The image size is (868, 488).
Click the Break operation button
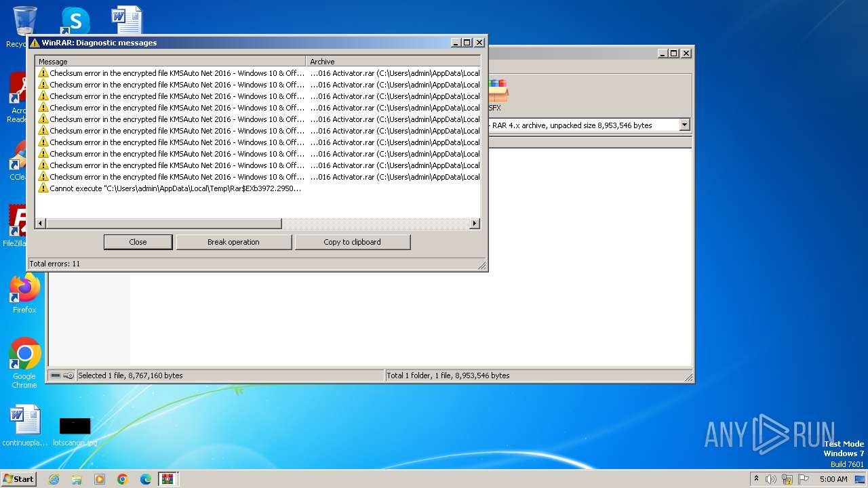[x=233, y=242]
